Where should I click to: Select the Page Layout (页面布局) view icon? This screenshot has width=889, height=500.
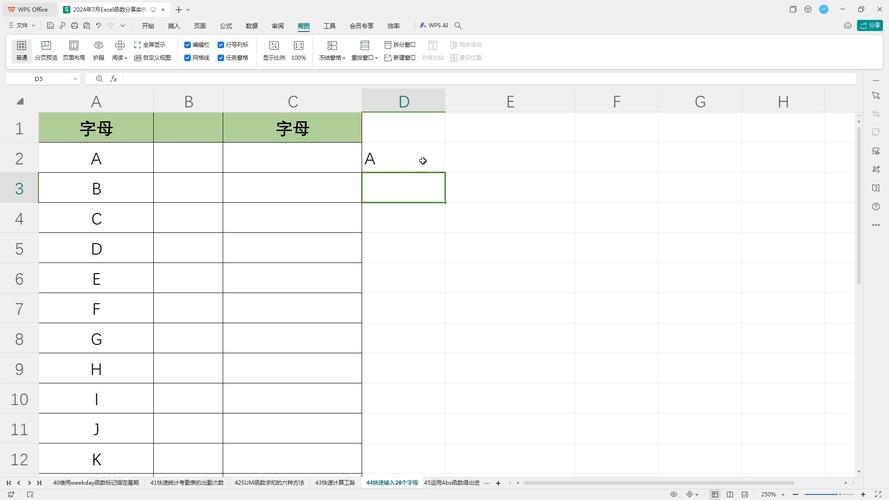tap(73, 50)
